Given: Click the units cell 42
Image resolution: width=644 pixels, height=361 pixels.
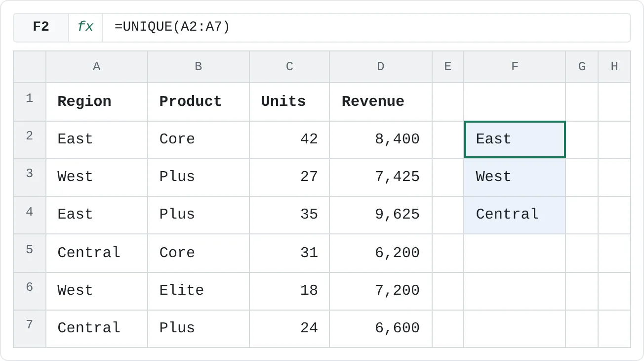Looking at the screenshot, I should point(289,140).
